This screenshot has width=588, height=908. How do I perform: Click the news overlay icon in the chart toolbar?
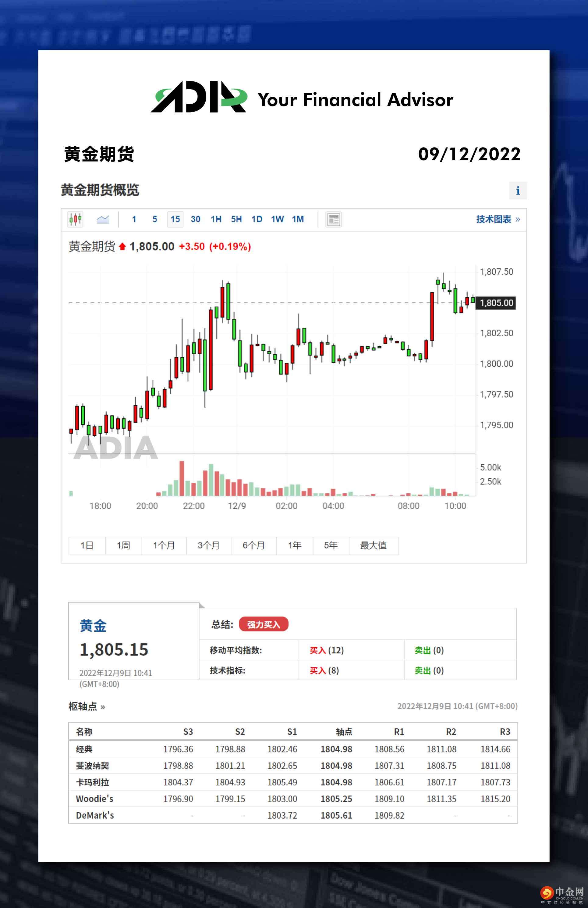[x=334, y=219]
